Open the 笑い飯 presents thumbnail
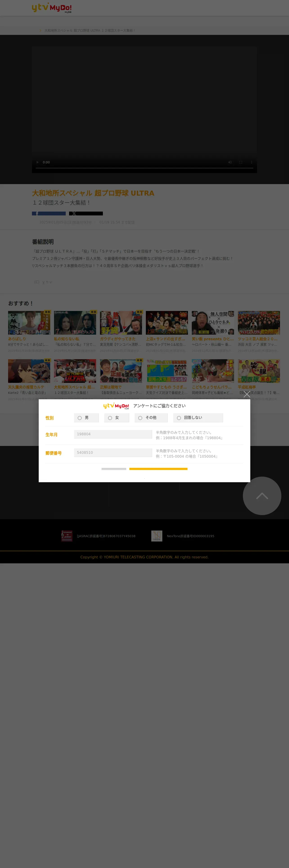289x868 pixels. click(213, 322)
